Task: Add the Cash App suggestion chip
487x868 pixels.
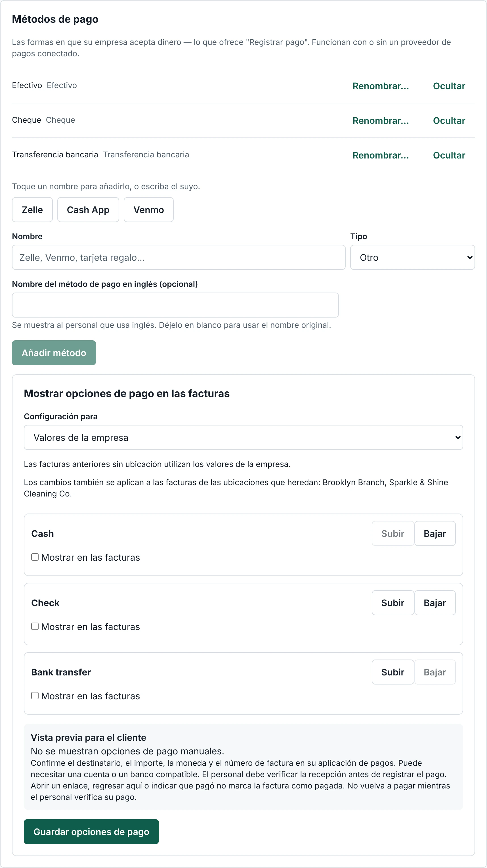Action: pos(88,210)
